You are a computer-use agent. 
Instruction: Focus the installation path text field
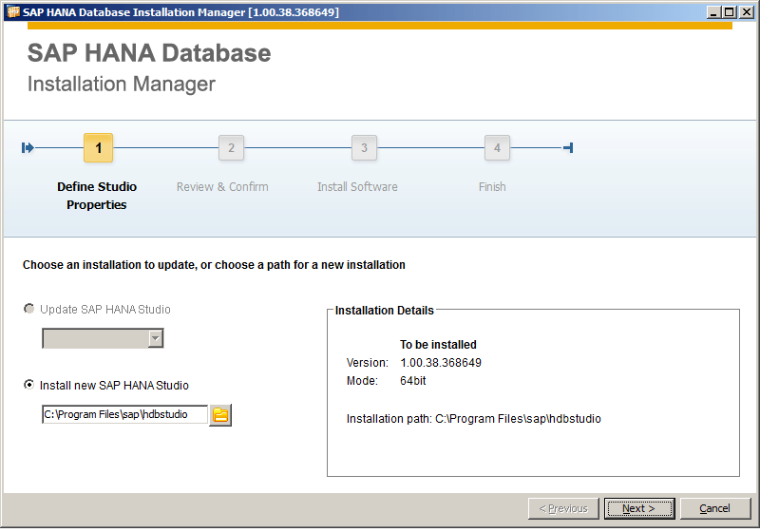point(124,415)
